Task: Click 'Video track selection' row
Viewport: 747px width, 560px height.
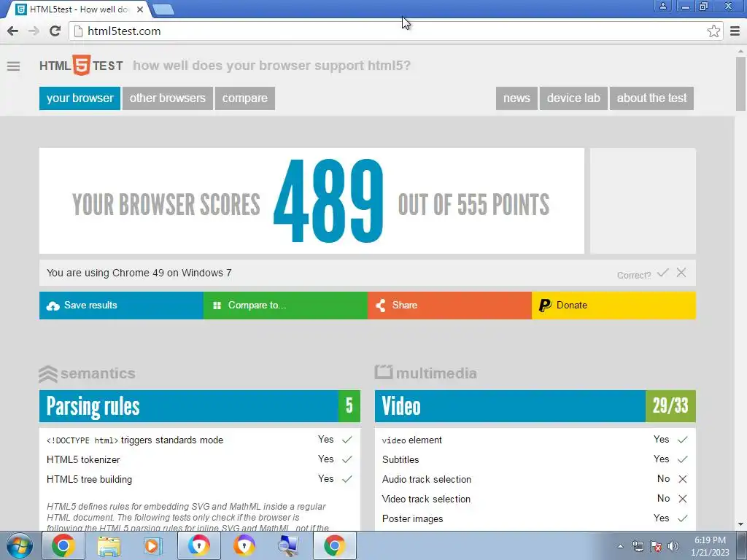Action: click(x=535, y=499)
